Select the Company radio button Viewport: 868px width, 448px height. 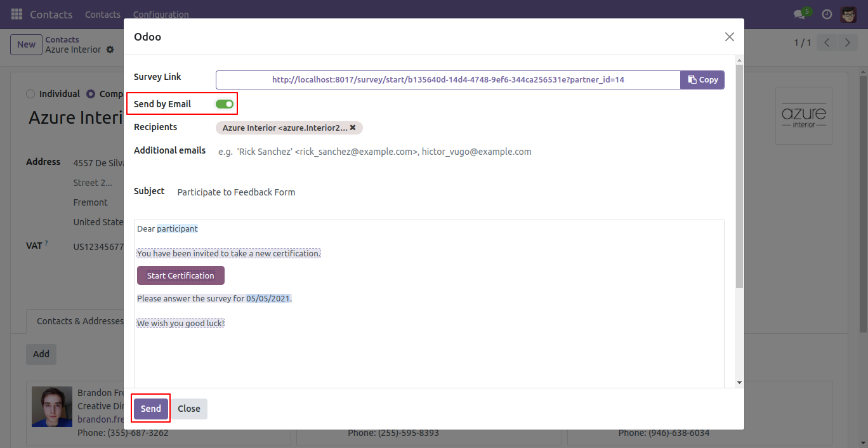(x=91, y=94)
